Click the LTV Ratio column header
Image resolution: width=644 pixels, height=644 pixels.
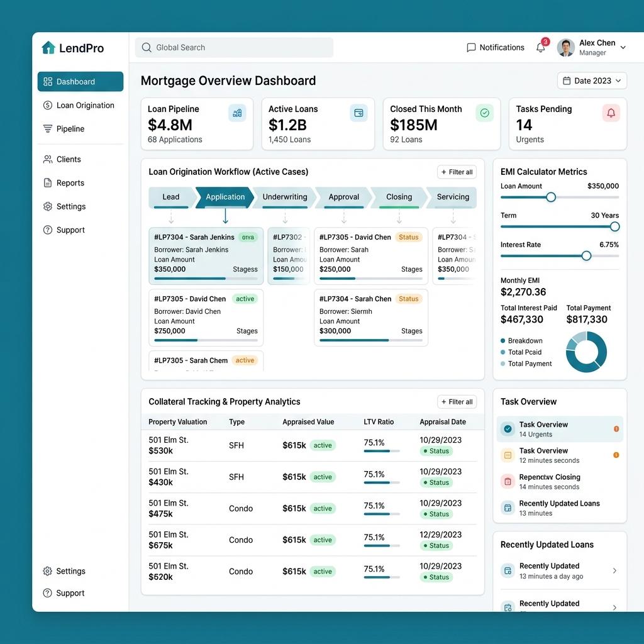pos(379,422)
